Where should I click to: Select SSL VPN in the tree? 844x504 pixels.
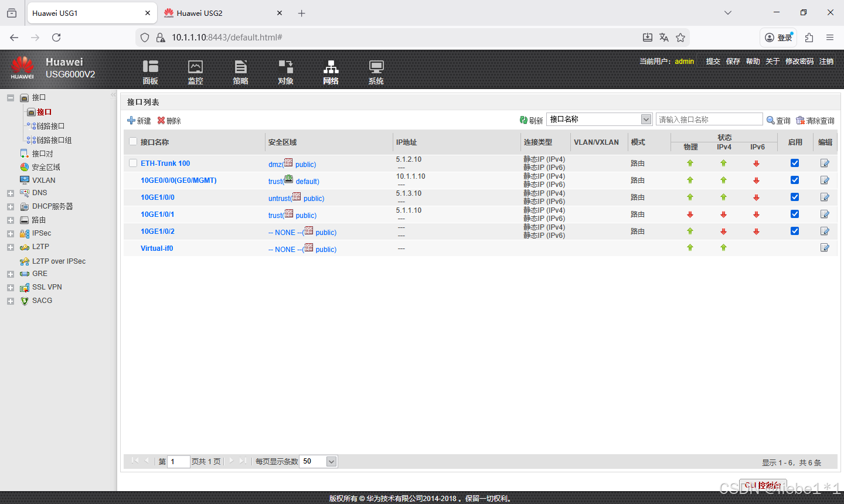click(47, 287)
